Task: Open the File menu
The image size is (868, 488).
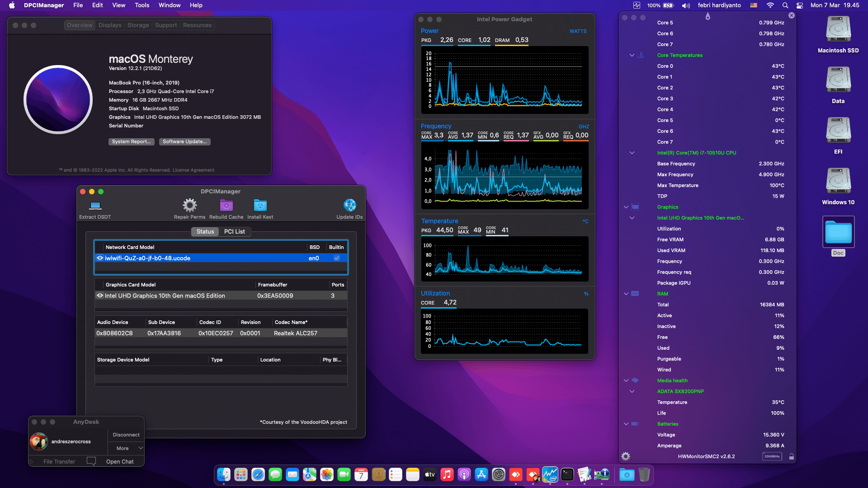Action: [78, 5]
